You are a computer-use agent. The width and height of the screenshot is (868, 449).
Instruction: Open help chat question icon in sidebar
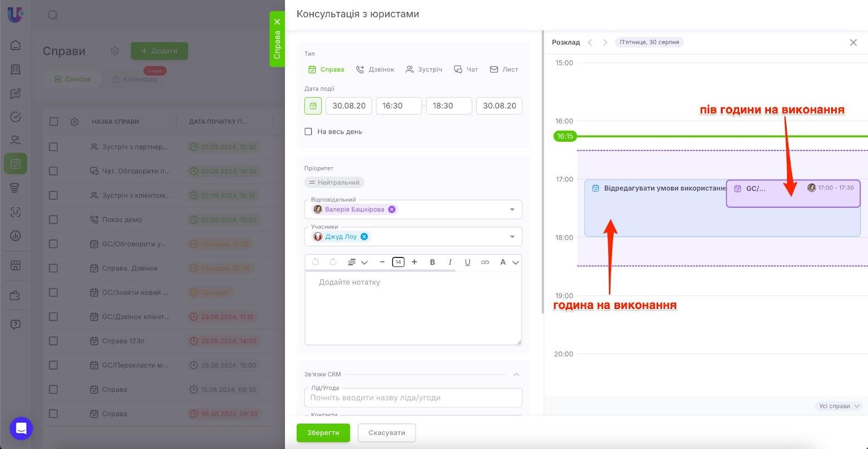pos(16,325)
